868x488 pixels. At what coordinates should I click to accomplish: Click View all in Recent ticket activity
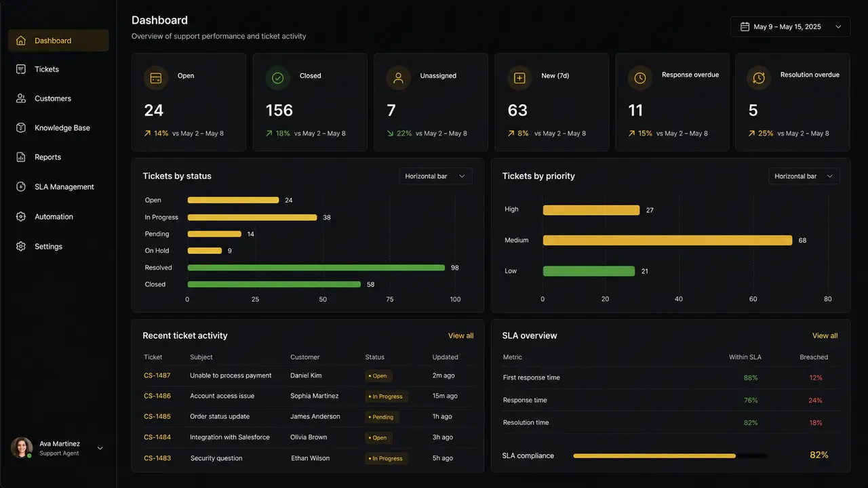point(460,335)
